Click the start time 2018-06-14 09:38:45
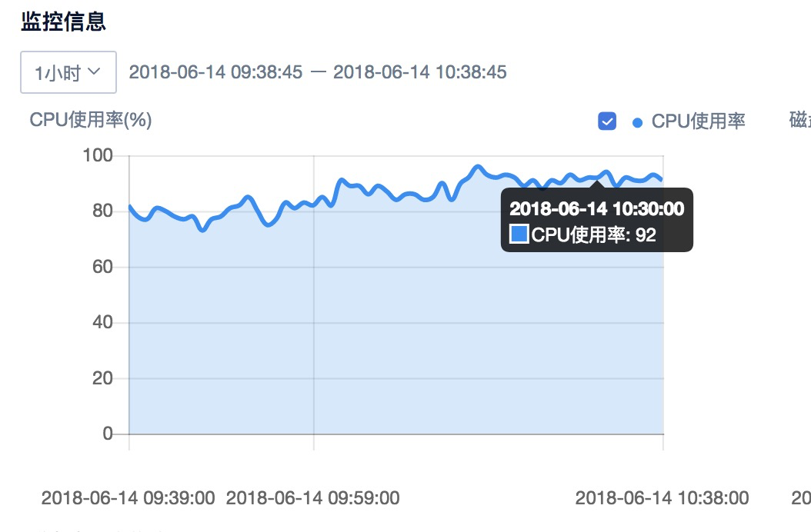The width and height of the screenshot is (811, 532). [215, 71]
